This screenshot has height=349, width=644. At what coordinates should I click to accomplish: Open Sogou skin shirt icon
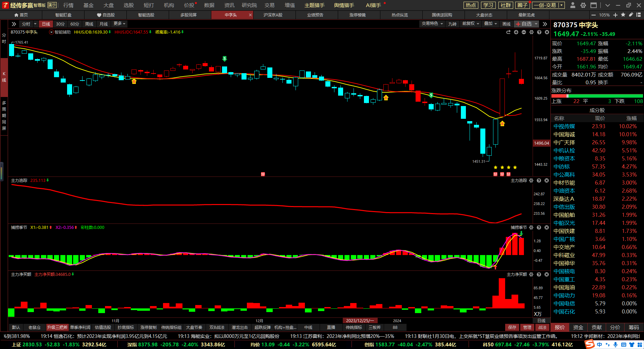632,345
